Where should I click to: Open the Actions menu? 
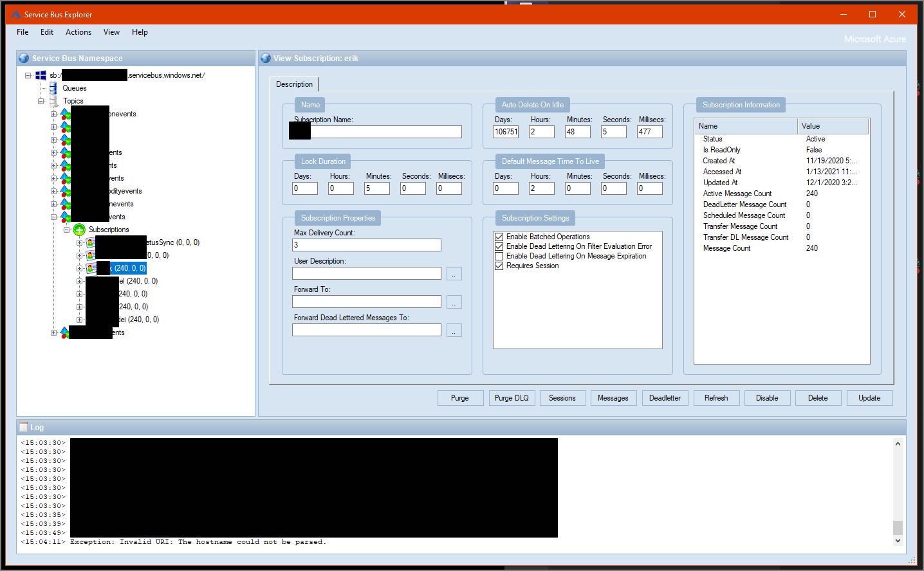pyautogui.click(x=78, y=32)
